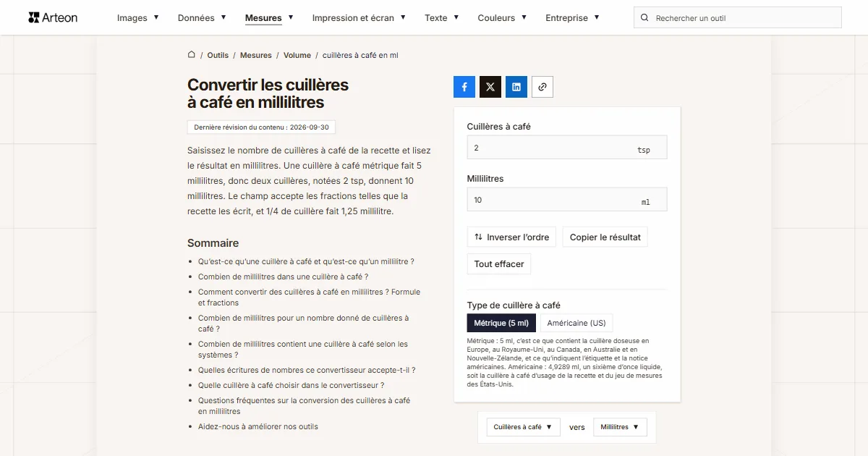
Task: Open 'Quelle cuillère à café choisir' link
Action: tap(291, 385)
